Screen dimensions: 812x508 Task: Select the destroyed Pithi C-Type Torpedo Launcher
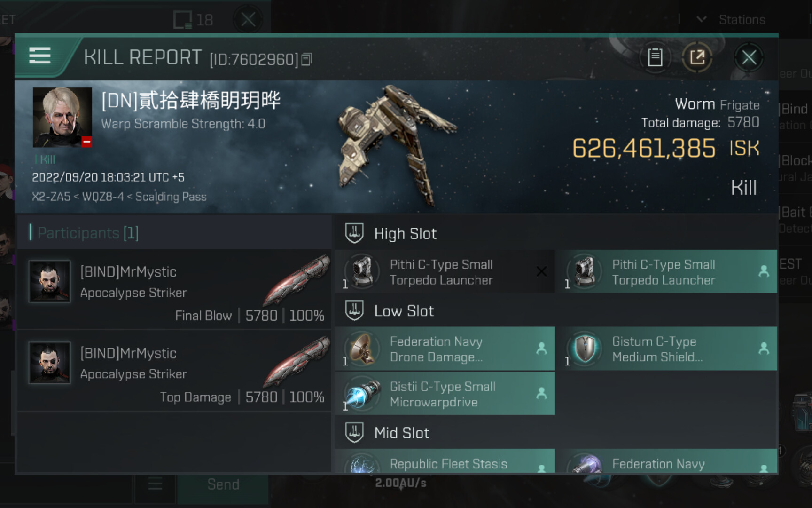tap(445, 272)
